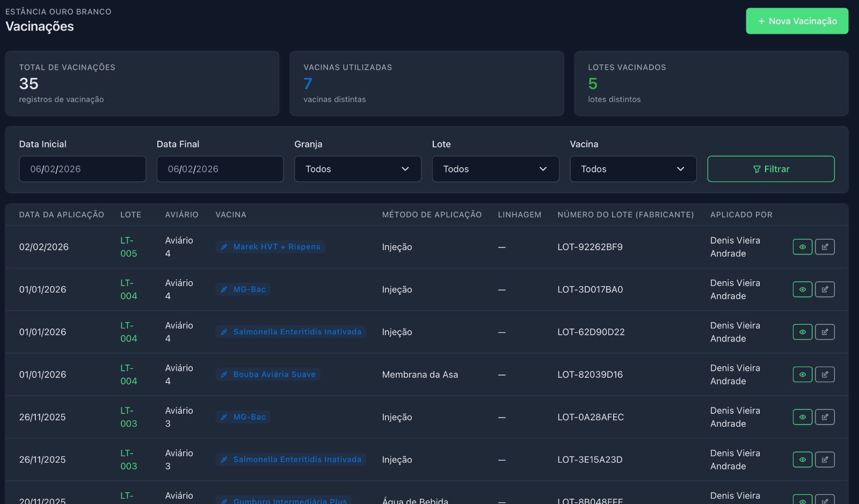Apply filters with the Filtrar button
859x504 pixels.
pos(770,169)
